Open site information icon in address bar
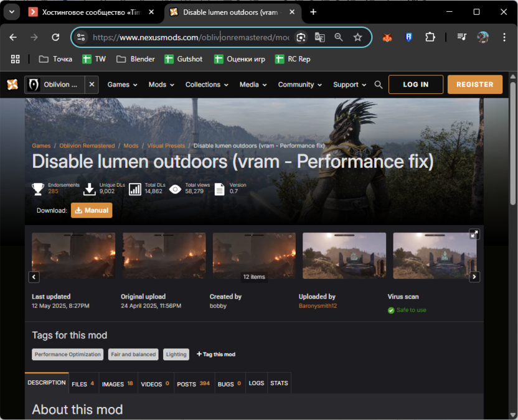The width and height of the screenshot is (518, 420). click(81, 37)
